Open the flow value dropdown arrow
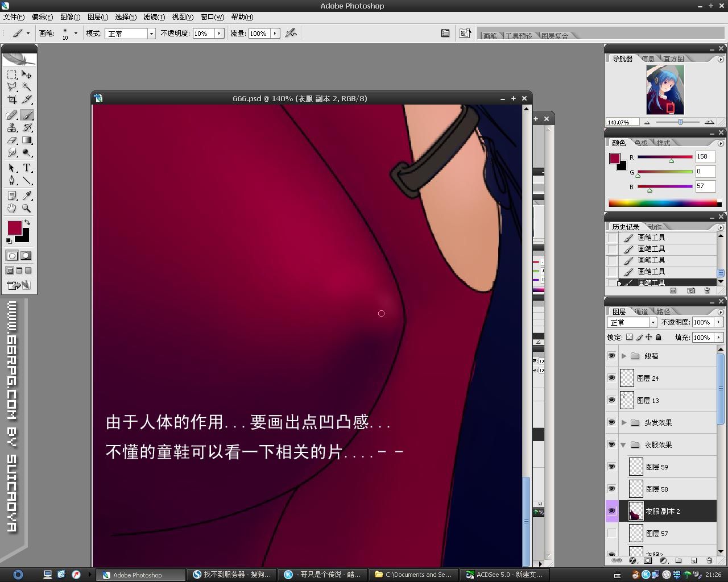Image resolution: width=728 pixels, height=582 pixels. (x=275, y=34)
